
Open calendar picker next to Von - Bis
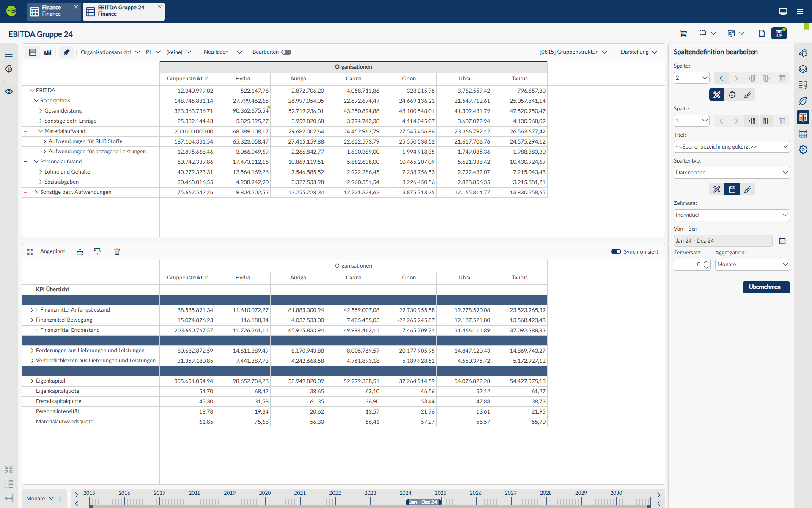click(x=782, y=241)
